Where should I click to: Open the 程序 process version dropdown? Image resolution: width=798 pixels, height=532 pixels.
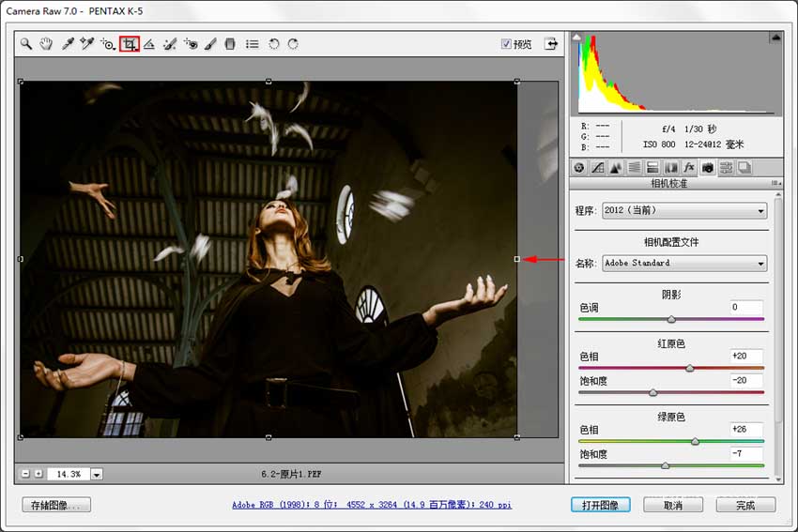coord(683,211)
